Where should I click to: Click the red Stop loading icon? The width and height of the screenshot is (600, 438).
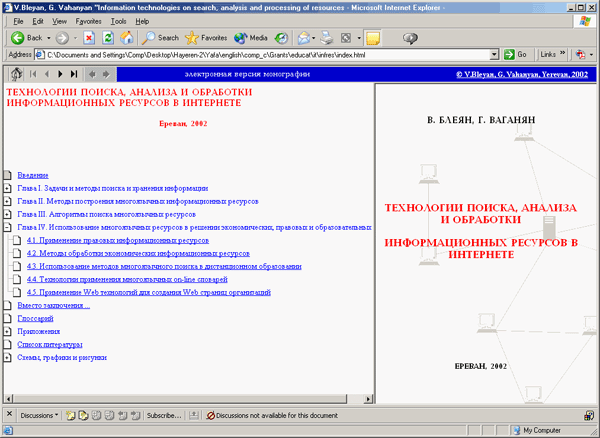coord(89,37)
